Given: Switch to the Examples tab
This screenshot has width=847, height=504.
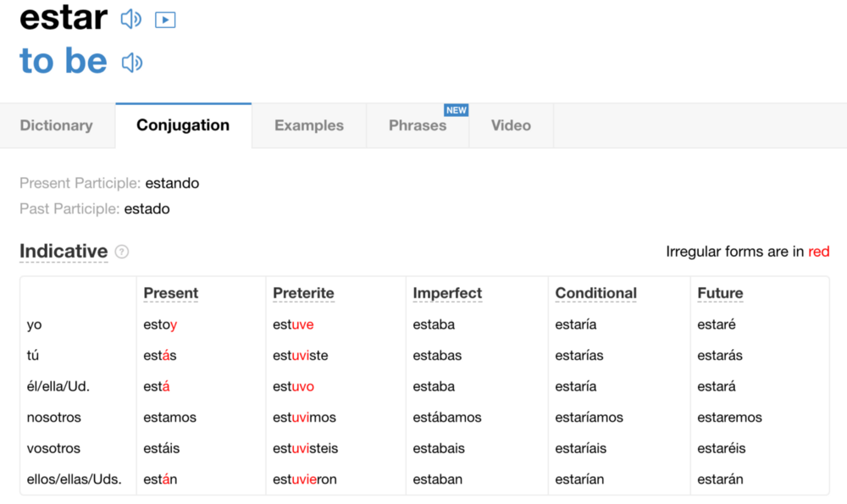Looking at the screenshot, I should pyautogui.click(x=309, y=125).
